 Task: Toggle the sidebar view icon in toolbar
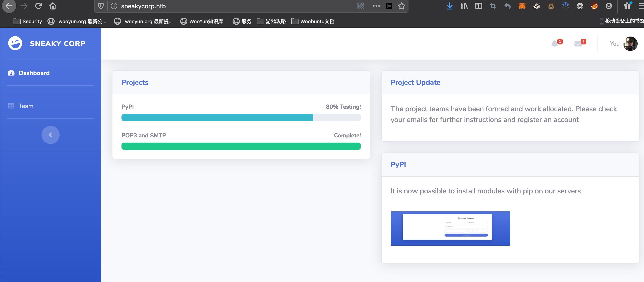(x=478, y=6)
